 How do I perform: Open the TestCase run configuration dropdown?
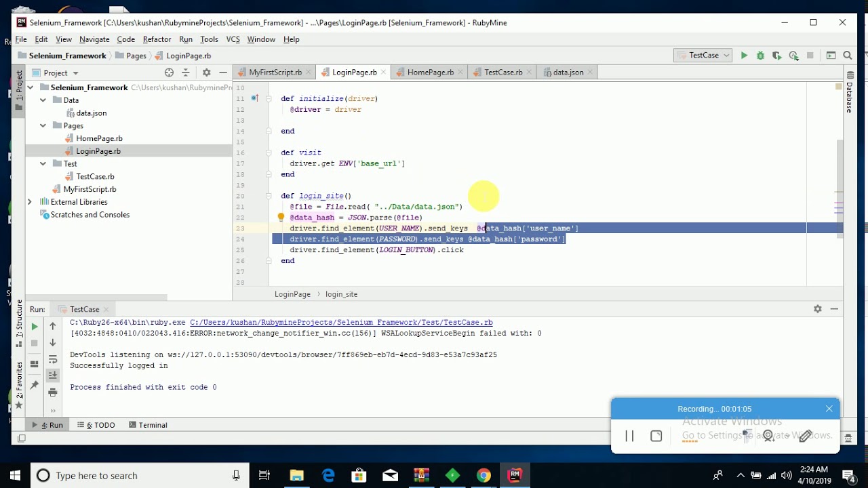(703, 56)
